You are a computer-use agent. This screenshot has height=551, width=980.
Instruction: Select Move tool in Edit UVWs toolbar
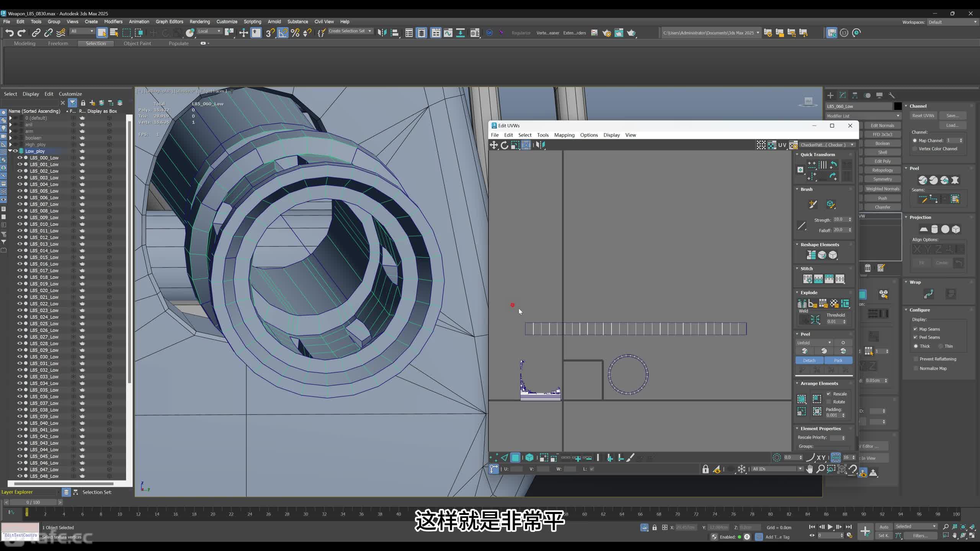(494, 145)
